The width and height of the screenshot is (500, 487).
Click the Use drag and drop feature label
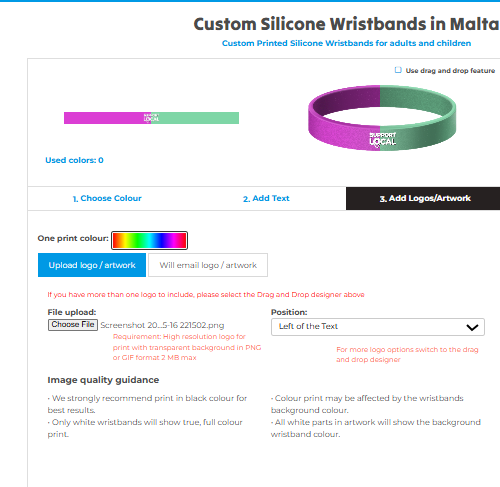point(450,71)
